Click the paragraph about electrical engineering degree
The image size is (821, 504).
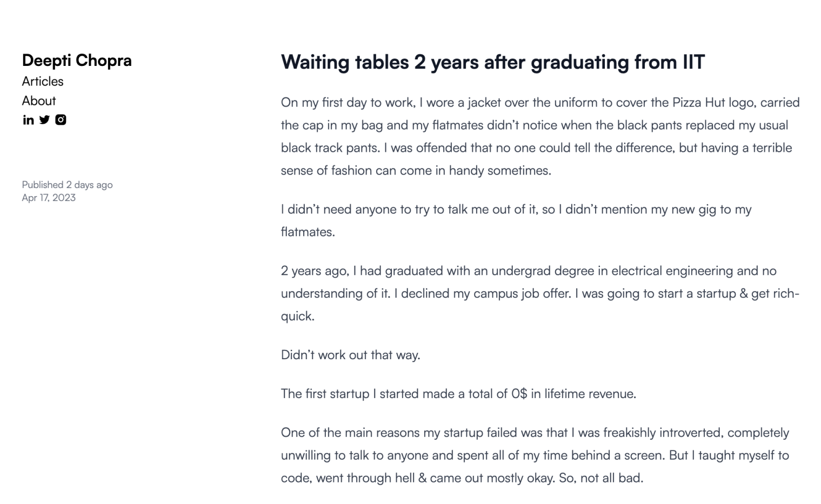click(x=540, y=293)
